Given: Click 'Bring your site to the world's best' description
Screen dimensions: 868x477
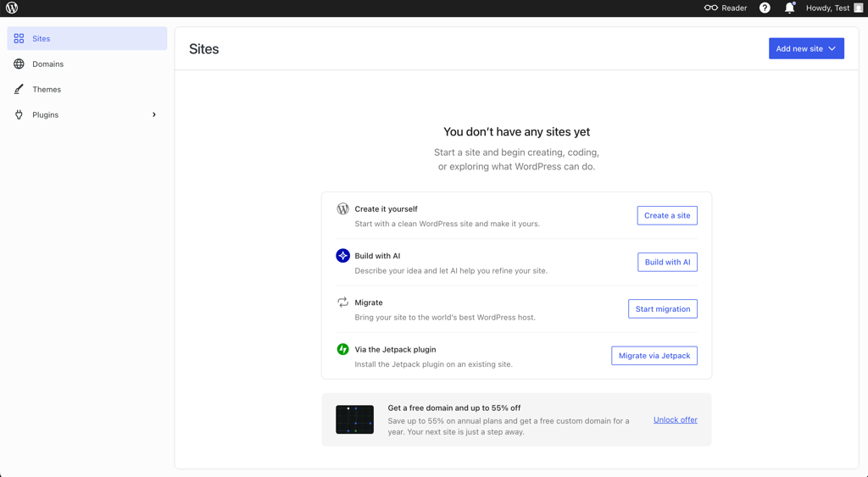Looking at the screenshot, I should tap(445, 317).
